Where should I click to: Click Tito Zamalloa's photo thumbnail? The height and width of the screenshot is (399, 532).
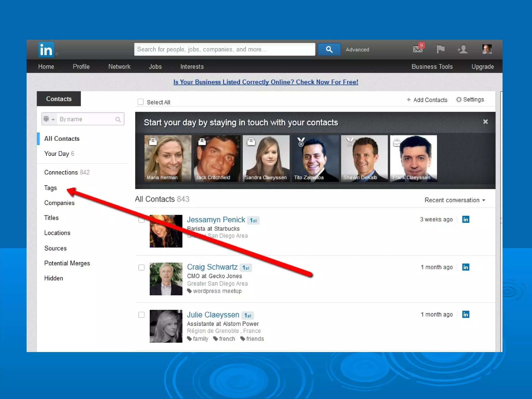coord(315,158)
